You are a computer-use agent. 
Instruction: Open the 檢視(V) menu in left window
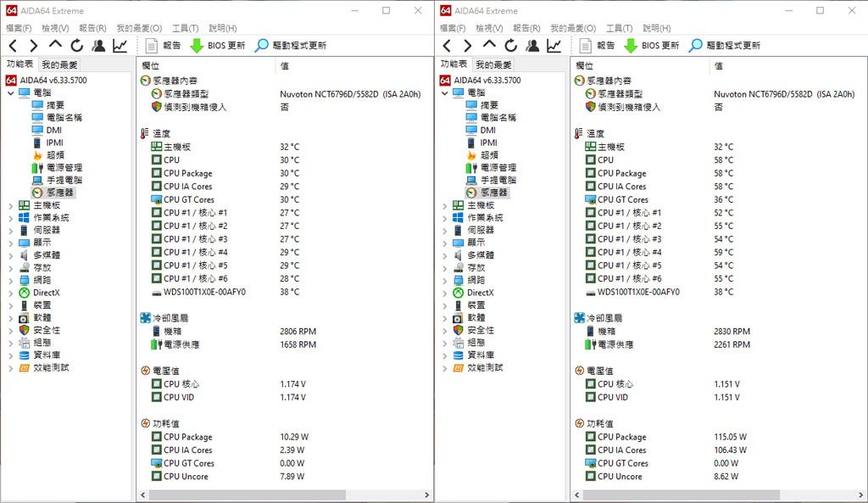[x=55, y=28]
